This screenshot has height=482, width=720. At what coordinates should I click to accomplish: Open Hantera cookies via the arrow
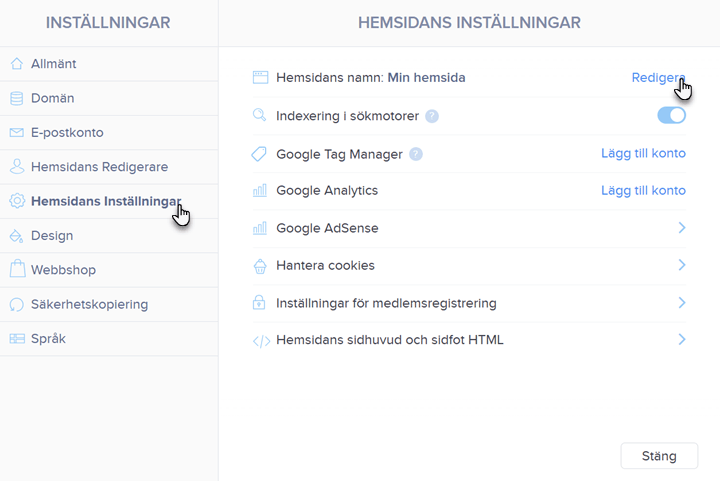coord(682,265)
